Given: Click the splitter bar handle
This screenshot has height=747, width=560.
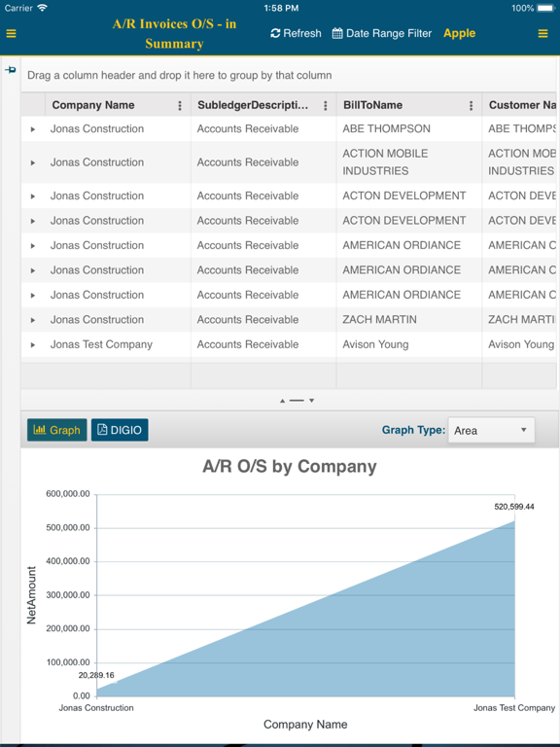Looking at the screenshot, I should click(297, 401).
